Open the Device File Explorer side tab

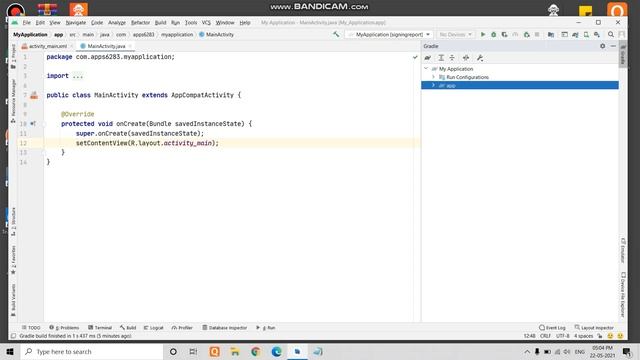coord(623,295)
